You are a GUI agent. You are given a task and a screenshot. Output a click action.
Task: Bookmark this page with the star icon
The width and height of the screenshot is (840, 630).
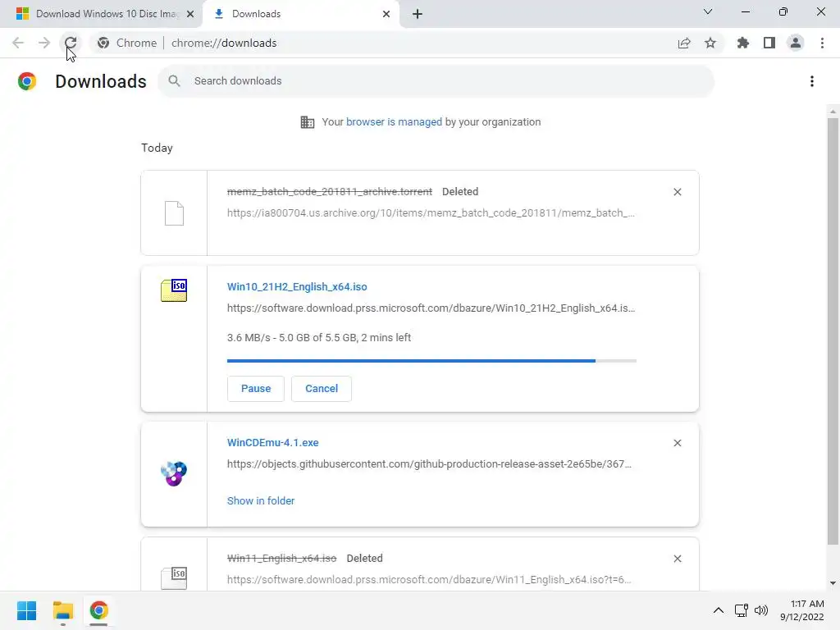pyautogui.click(x=710, y=43)
